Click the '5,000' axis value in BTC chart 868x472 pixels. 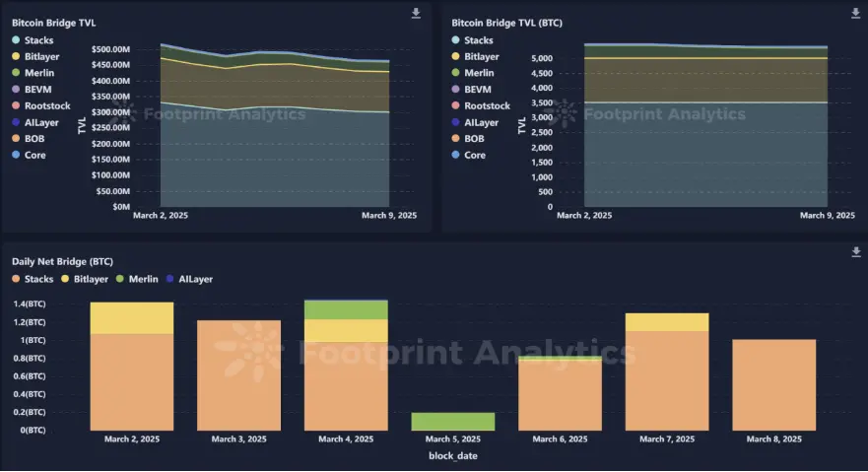542,59
